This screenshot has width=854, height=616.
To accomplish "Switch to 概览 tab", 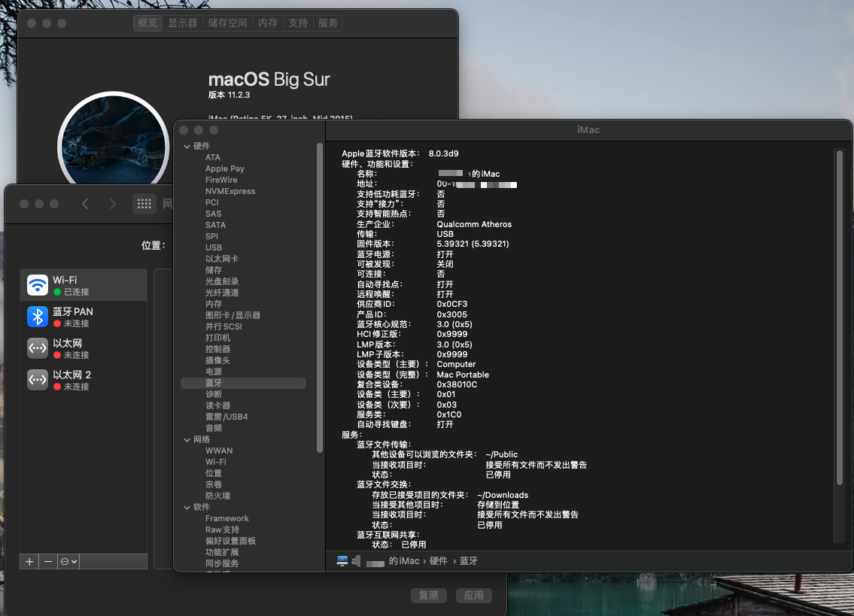I will pyautogui.click(x=147, y=23).
